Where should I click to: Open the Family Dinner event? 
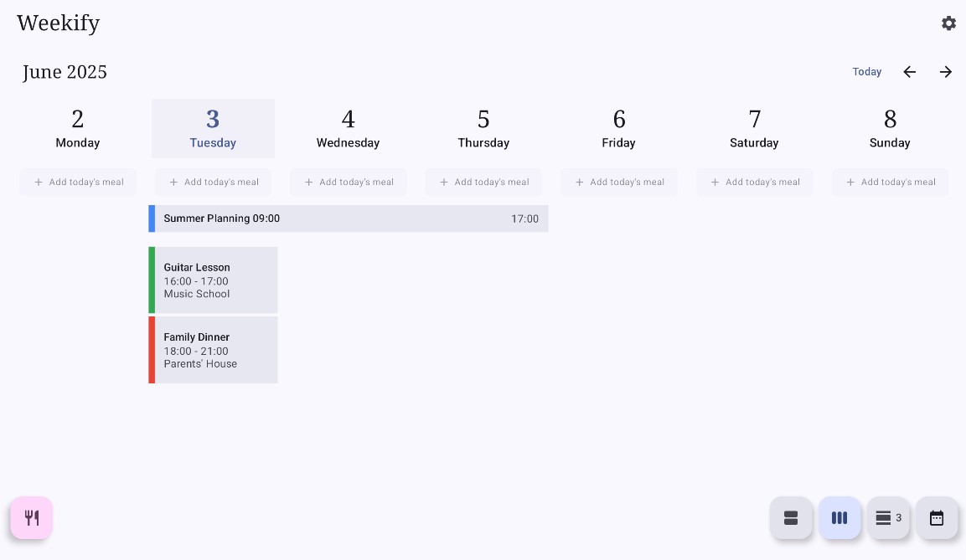coord(213,350)
